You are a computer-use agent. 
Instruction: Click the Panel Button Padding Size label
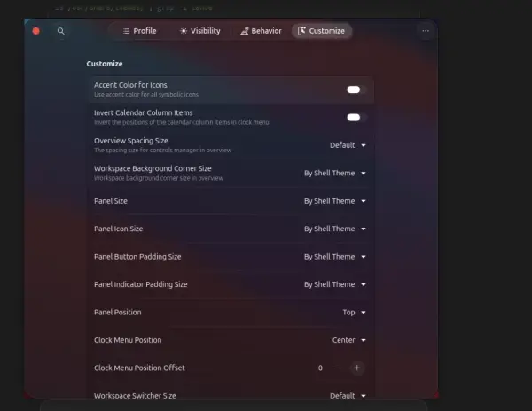[137, 257]
